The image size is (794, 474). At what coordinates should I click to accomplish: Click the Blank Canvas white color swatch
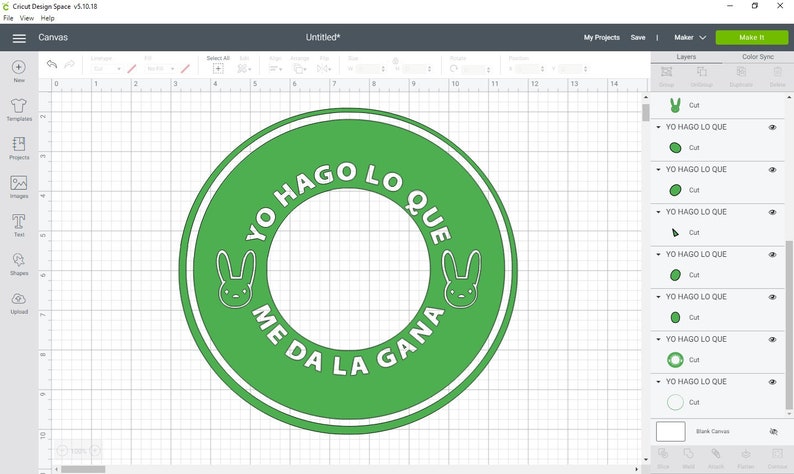[670, 431]
